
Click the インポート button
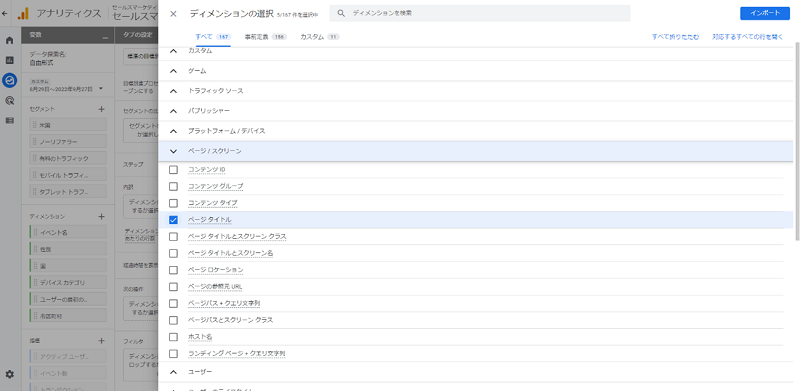[765, 13]
